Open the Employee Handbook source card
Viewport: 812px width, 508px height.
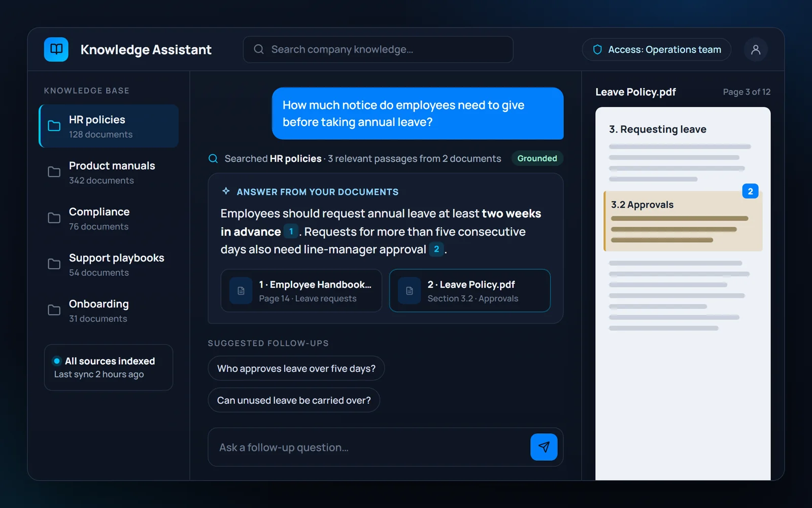point(301,291)
